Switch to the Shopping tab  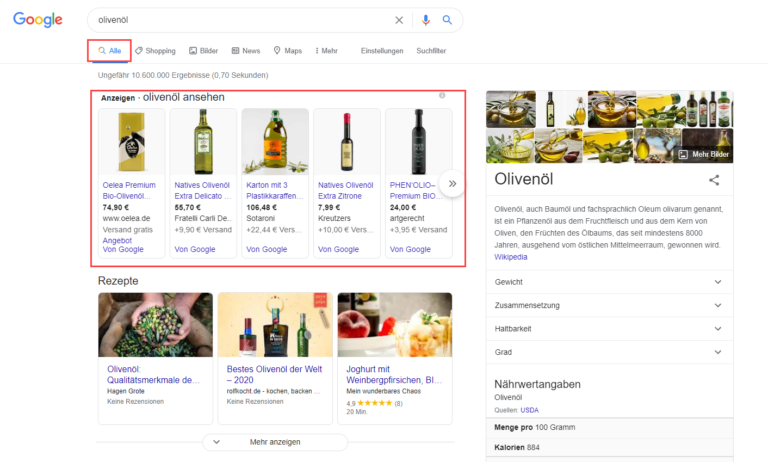point(155,50)
